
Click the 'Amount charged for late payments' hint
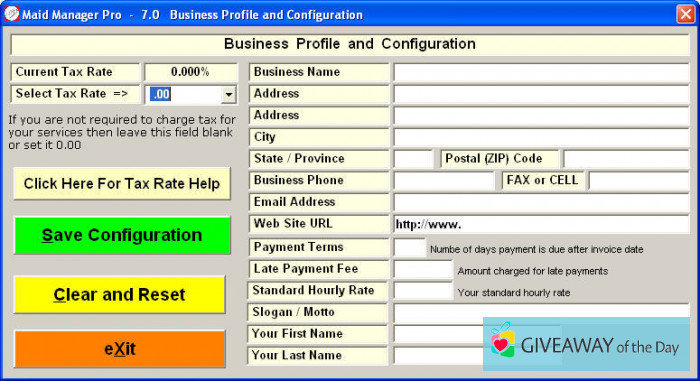(x=533, y=271)
